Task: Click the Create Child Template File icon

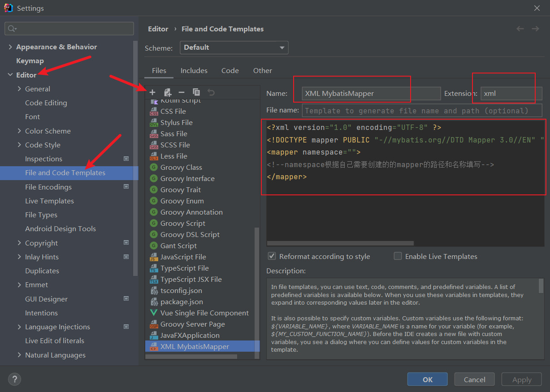Action: click(x=168, y=92)
